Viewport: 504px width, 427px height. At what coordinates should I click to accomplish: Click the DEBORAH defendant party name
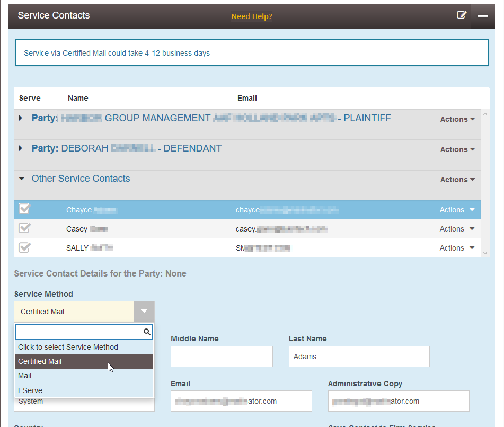(x=127, y=148)
